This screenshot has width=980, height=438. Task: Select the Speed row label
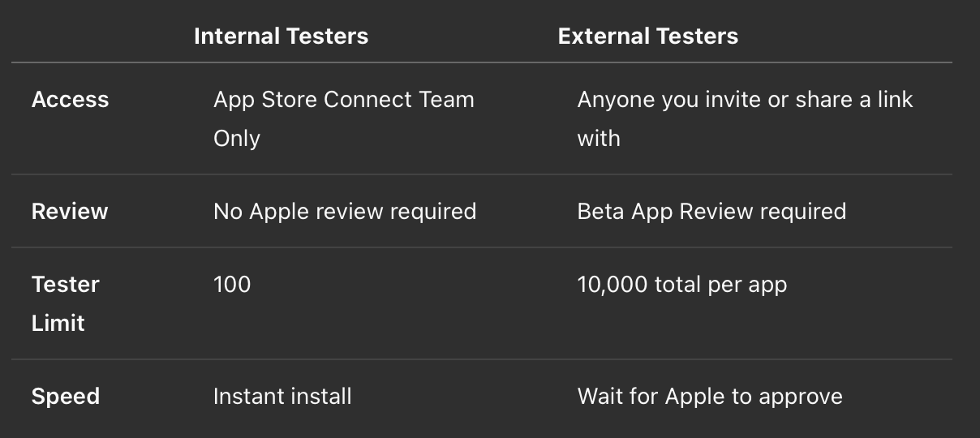click(x=65, y=397)
